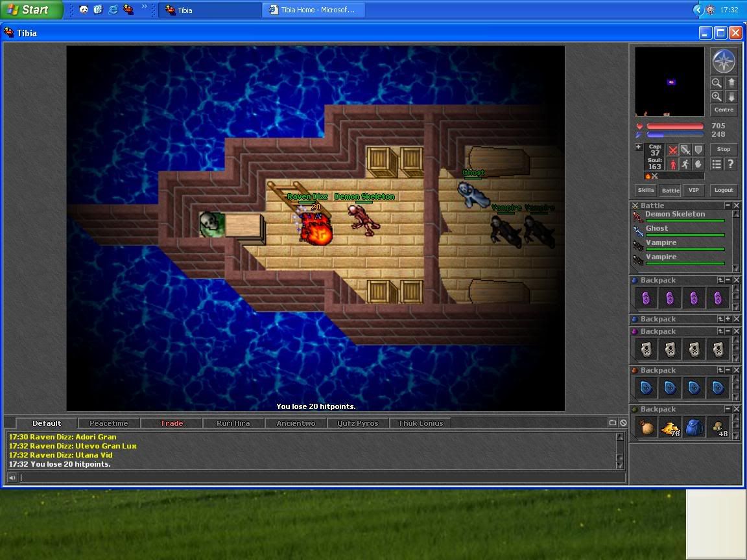Go up a level in skull-rune Backpack
This screenshot has height=560, width=747.
720,331
